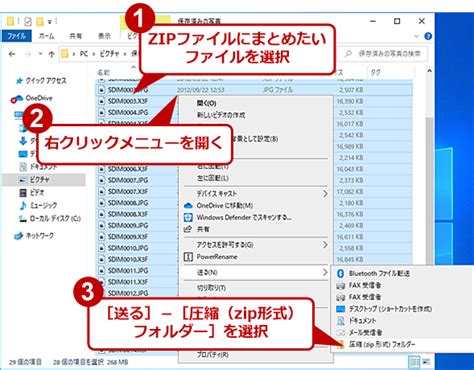Click ピクチャ in the address breadcrumb
The width and height of the screenshot is (474, 370).
coord(109,54)
